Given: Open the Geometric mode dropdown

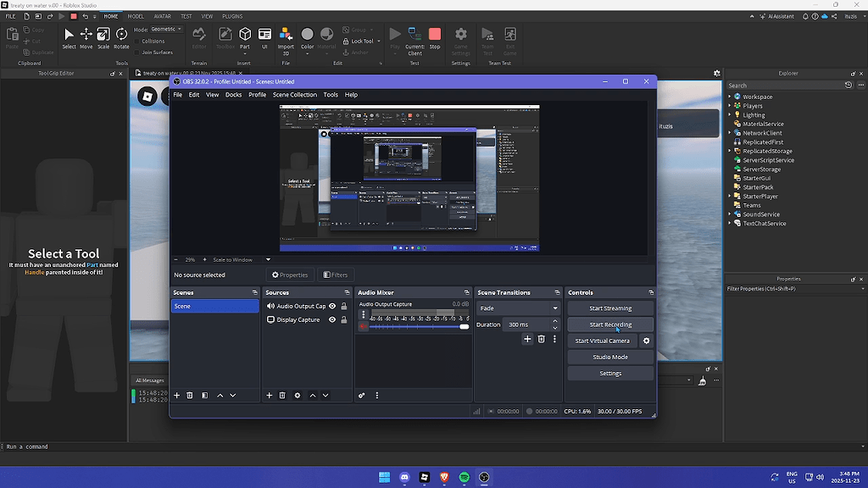Looking at the screenshot, I should coord(167,29).
